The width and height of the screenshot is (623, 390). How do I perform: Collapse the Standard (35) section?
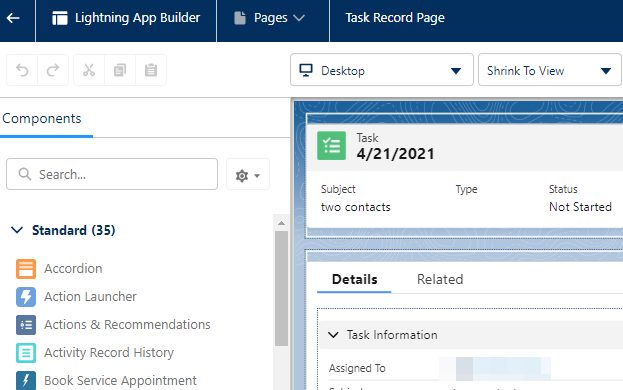pyautogui.click(x=17, y=230)
